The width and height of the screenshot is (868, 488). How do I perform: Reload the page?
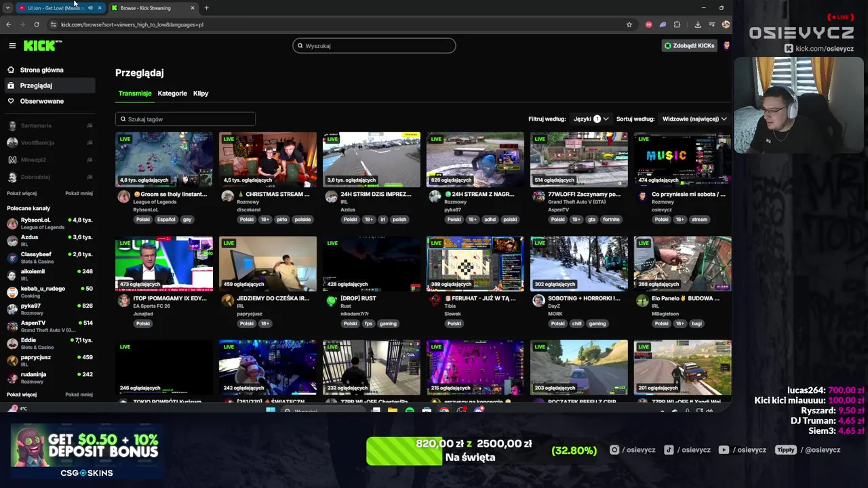pos(37,24)
